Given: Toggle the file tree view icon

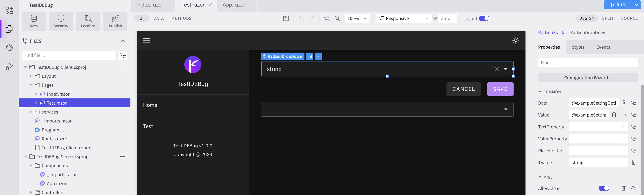Looking at the screenshot, I should pos(123,55).
